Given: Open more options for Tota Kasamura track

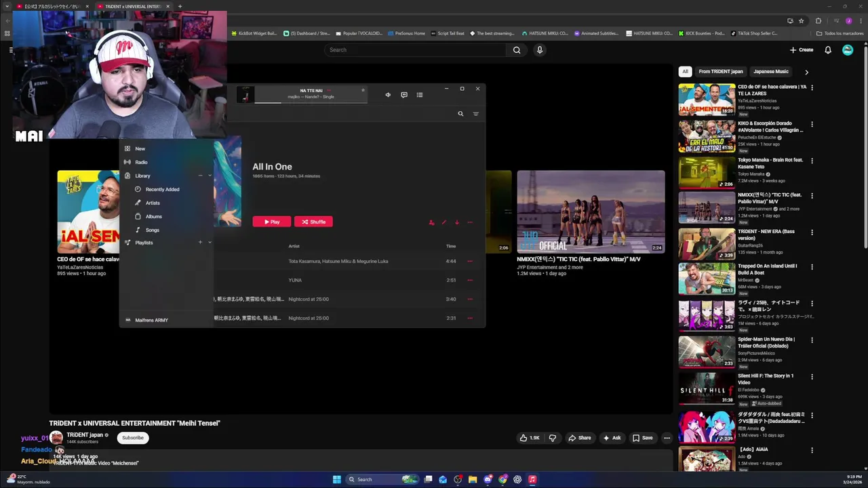Looking at the screenshot, I should point(470,261).
